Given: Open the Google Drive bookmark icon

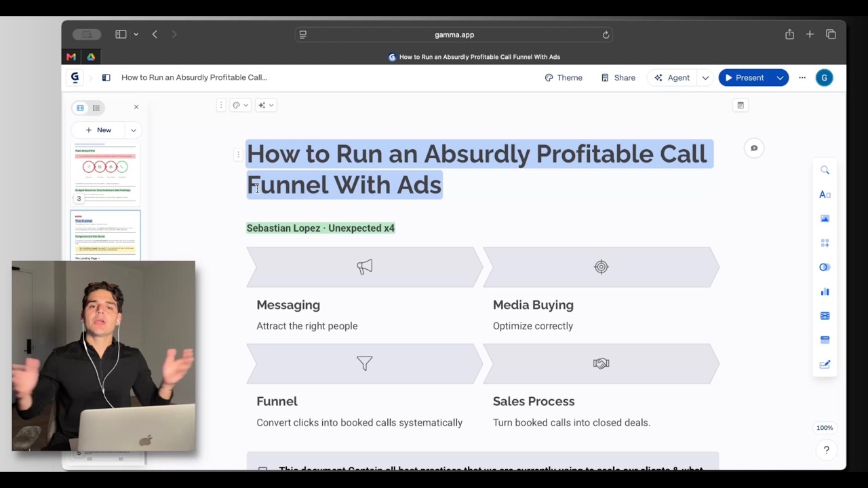Looking at the screenshot, I should pyautogui.click(x=91, y=57).
